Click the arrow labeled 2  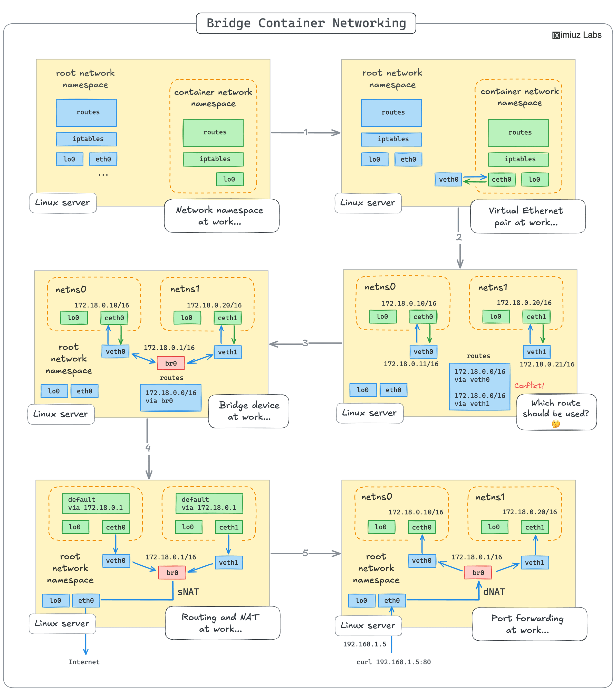[459, 237]
